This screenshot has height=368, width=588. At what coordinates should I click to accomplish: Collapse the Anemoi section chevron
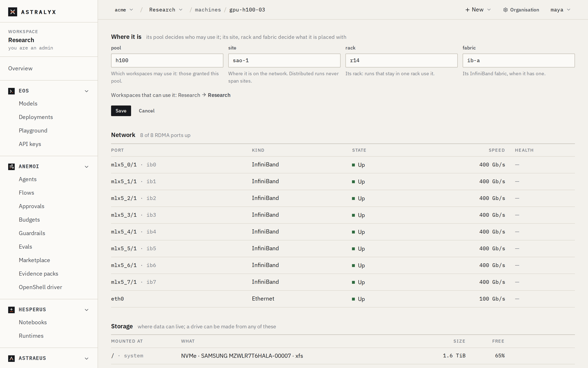click(87, 167)
